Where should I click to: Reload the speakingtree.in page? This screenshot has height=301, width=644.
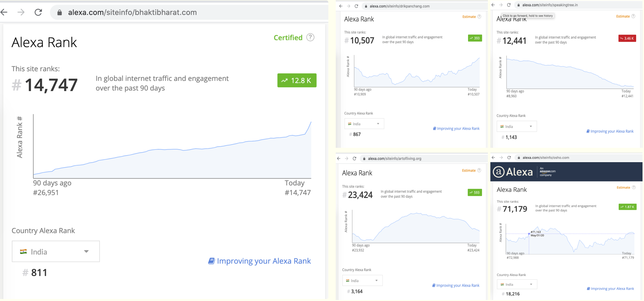(509, 5)
